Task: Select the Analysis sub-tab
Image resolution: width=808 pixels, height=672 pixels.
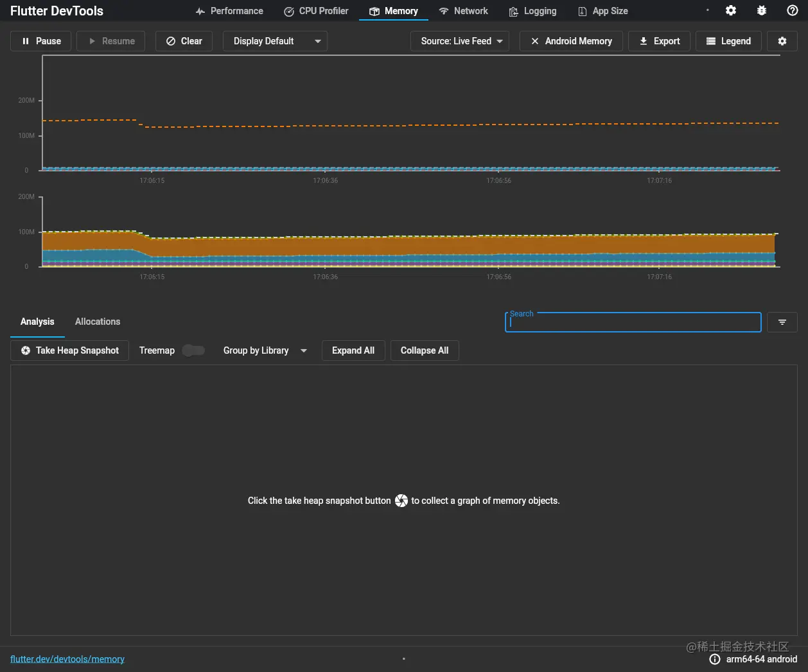Action: coord(37,322)
